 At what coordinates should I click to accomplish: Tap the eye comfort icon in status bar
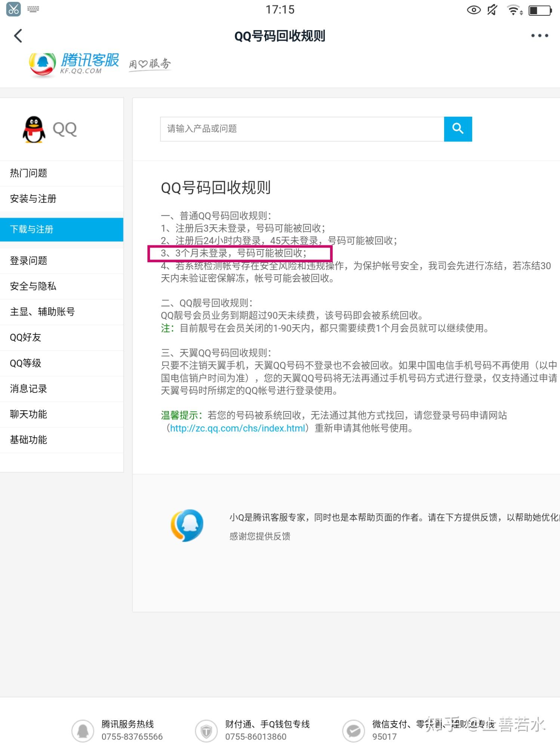point(474,10)
